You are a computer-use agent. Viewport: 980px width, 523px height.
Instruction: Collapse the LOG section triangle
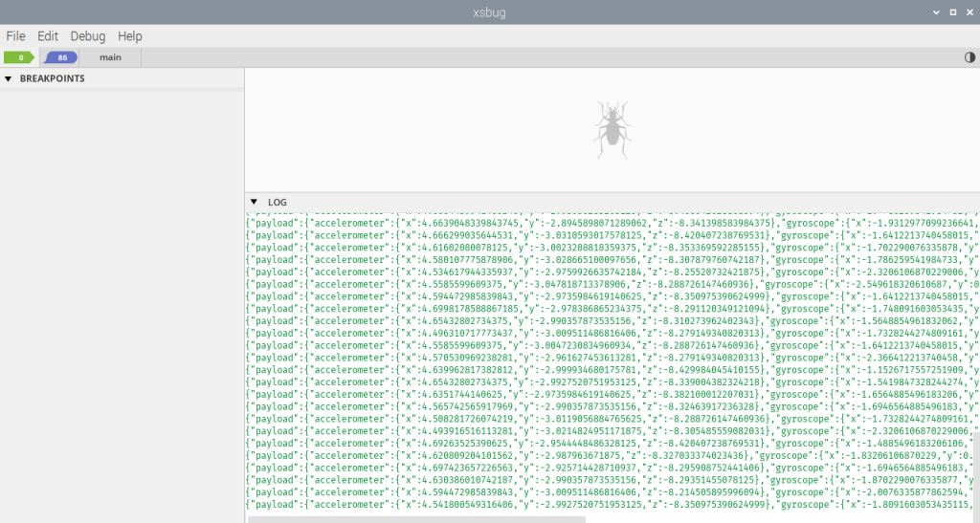pos(254,202)
